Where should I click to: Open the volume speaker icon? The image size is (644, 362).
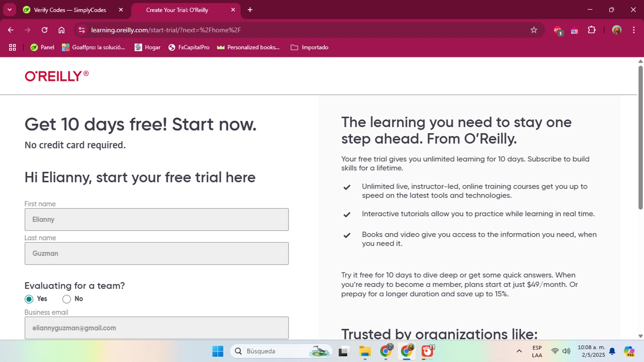pyautogui.click(x=566, y=351)
